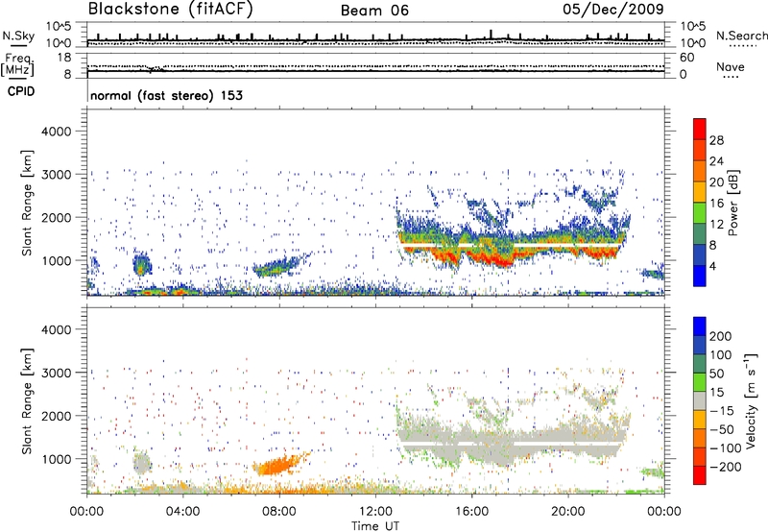
Task: Click the -50 label on velocity colorbar
Action: tap(722, 429)
